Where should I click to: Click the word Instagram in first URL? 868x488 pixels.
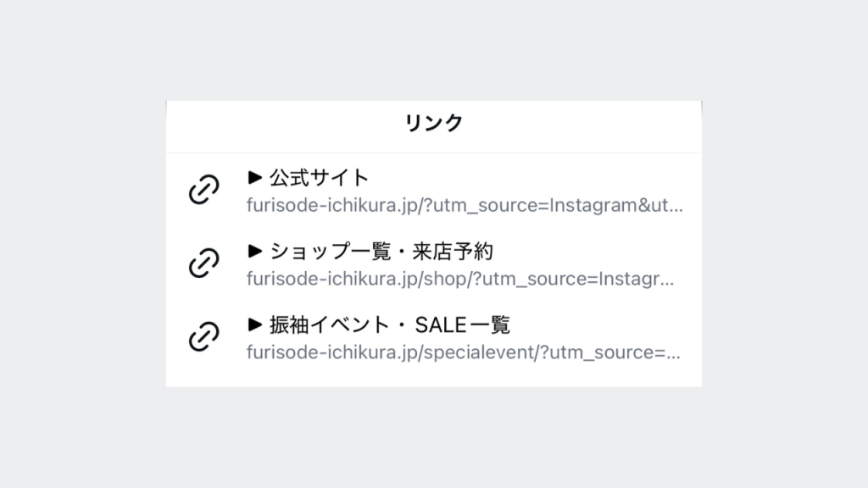(x=598, y=205)
